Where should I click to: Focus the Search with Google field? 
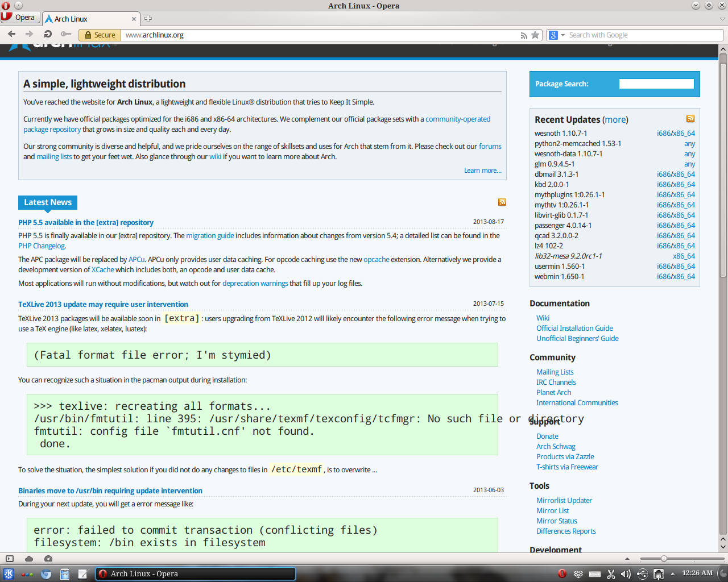[645, 35]
